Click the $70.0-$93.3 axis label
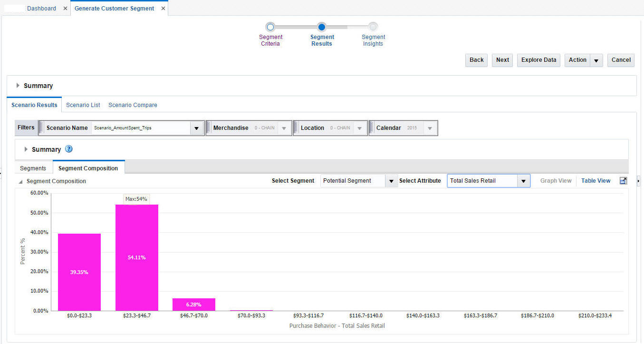This screenshot has height=344, width=644. click(251, 315)
